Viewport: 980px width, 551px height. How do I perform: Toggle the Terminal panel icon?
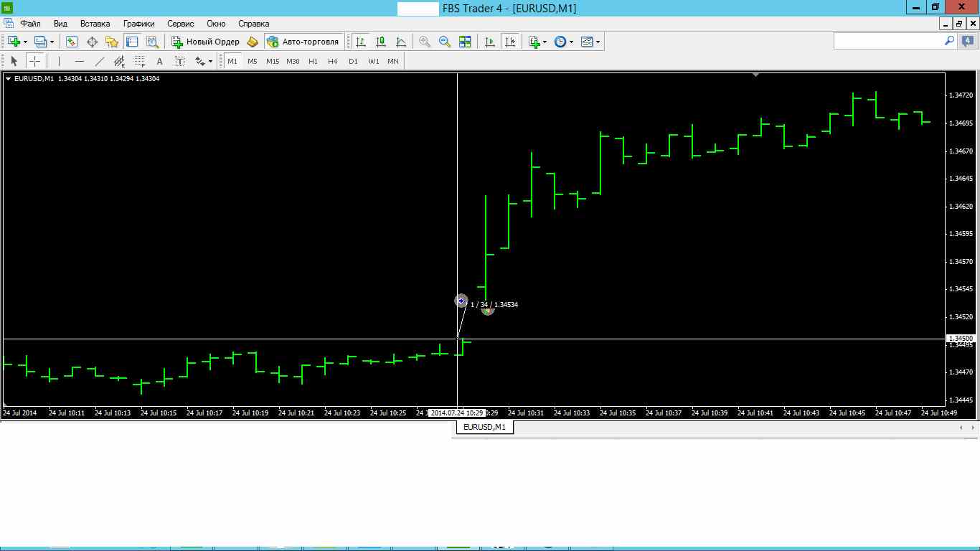tap(131, 42)
